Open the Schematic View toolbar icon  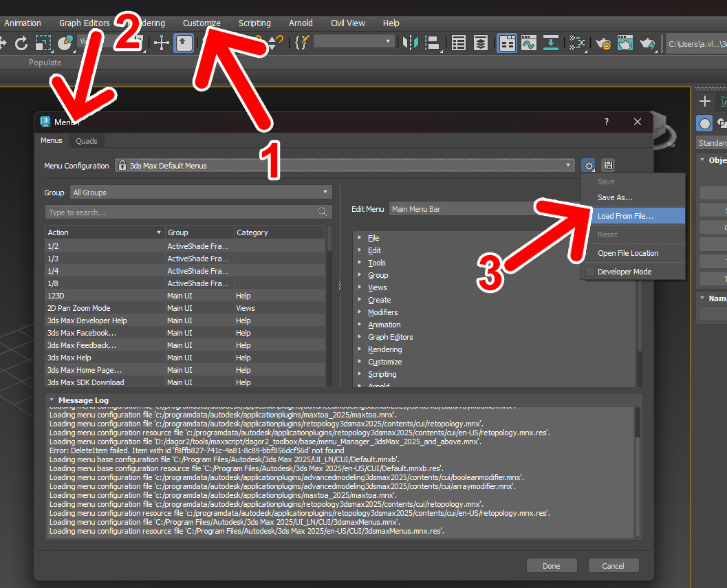577,43
